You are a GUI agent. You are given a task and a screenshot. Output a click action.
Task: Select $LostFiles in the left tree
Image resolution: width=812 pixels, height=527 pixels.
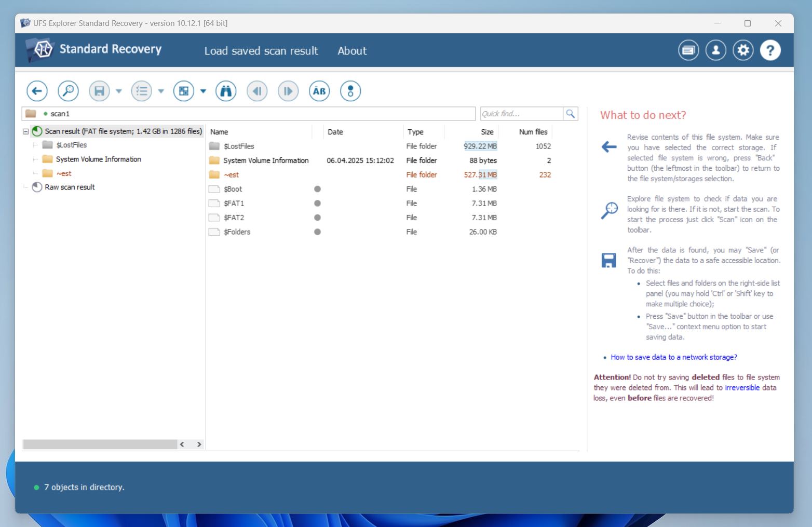[71, 145]
